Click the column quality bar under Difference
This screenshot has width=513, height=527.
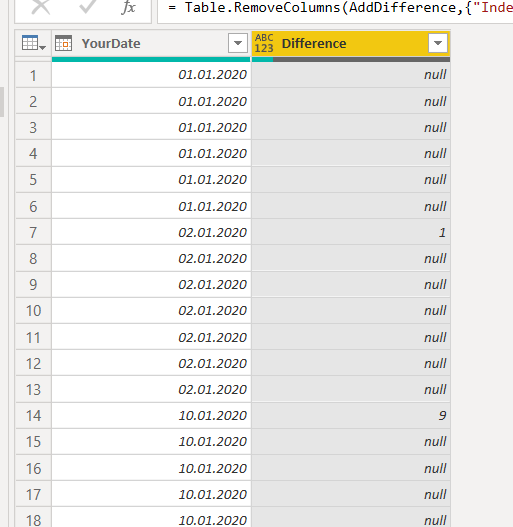pos(351,59)
